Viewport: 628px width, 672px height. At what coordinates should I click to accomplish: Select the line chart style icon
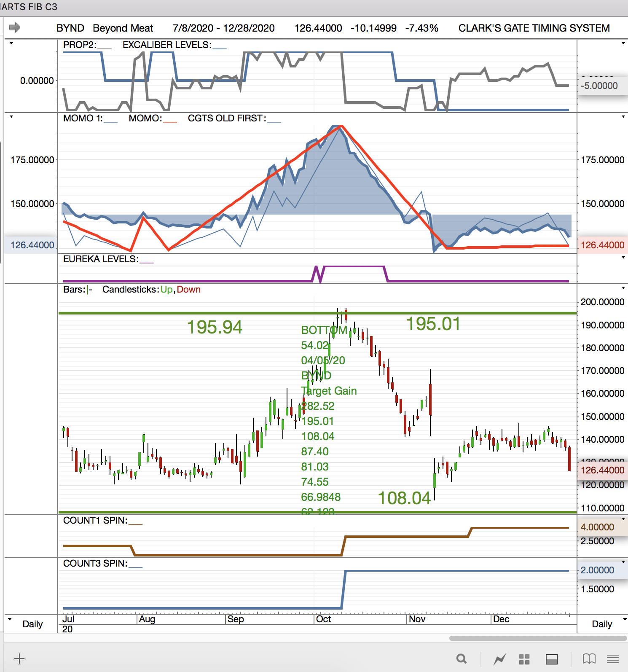coord(500,659)
